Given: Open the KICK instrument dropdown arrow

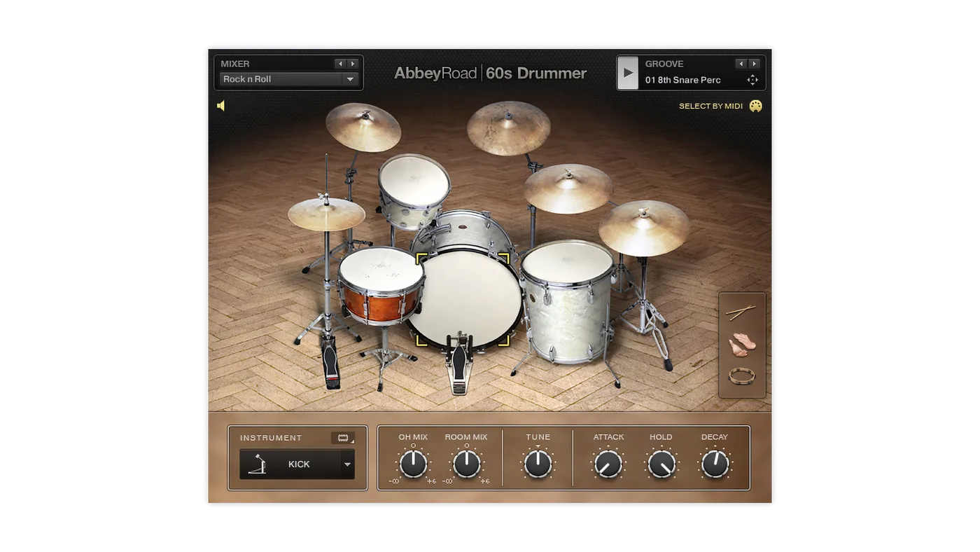Looking at the screenshot, I should pyautogui.click(x=347, y=464).
